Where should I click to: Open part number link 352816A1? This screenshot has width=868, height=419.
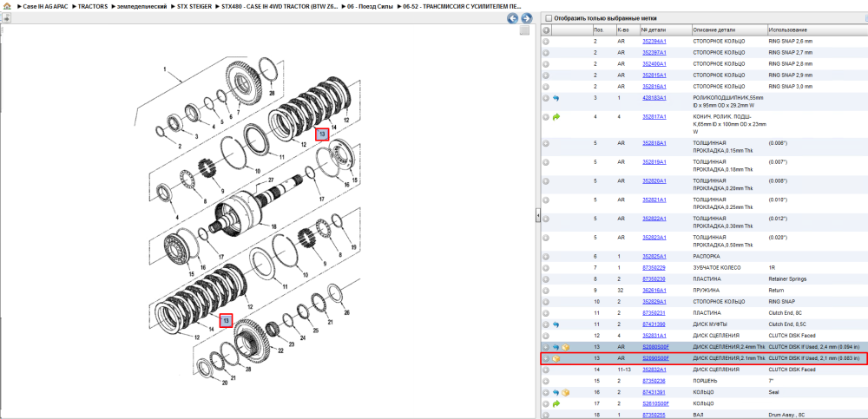pos(654,87)
